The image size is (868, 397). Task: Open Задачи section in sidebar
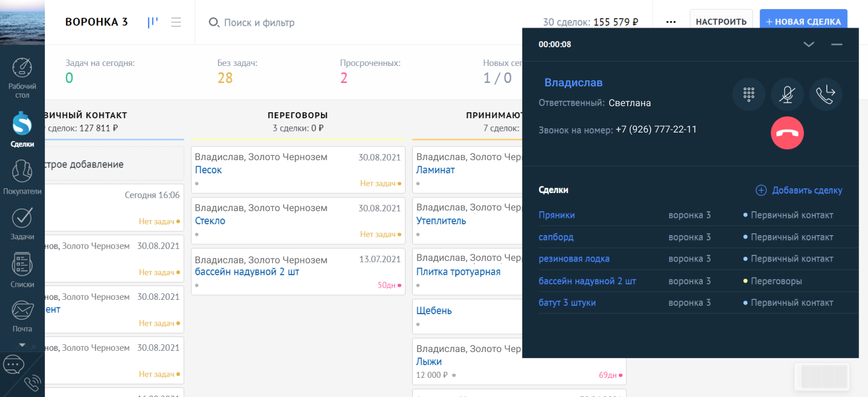pos(22,224)
